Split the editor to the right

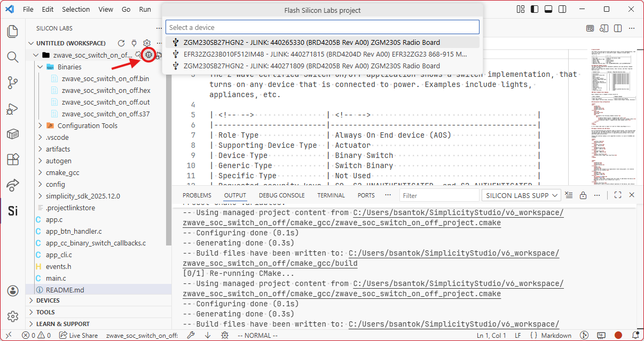click(x=618, y=28)
